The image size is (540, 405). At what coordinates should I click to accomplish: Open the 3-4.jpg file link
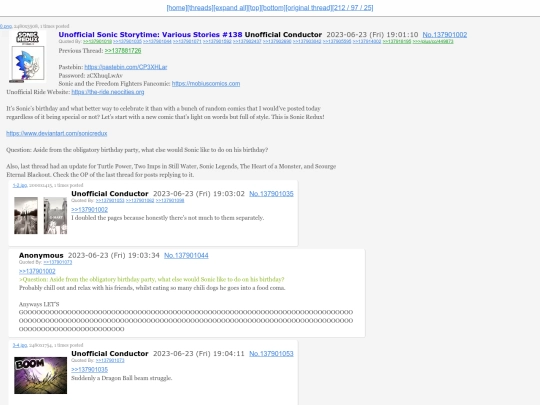point(20,345)
